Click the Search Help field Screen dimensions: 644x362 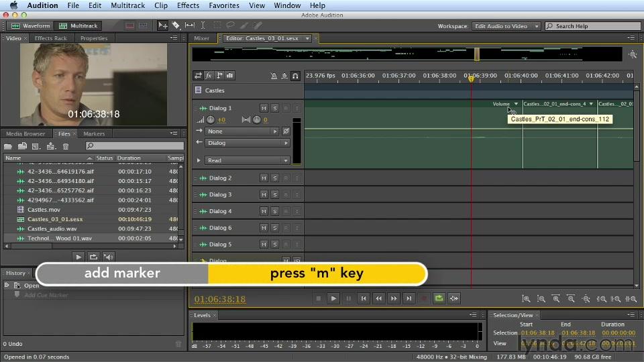tap(593, 26)
